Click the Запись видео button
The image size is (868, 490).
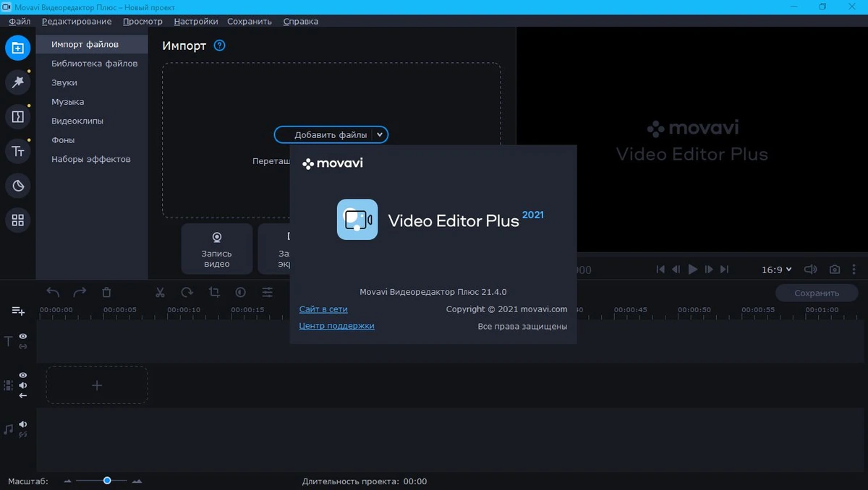coord(217,249)
